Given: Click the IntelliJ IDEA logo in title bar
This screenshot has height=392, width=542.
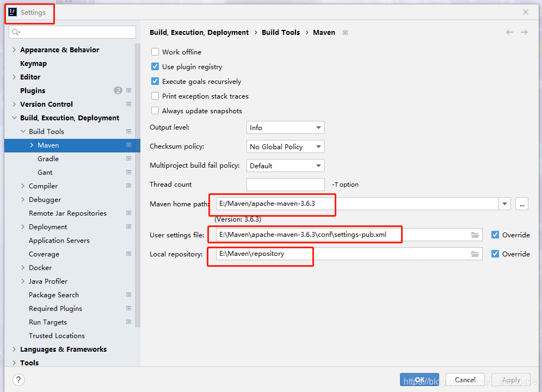Looking at the screenshot, I should tap(13, 12).
